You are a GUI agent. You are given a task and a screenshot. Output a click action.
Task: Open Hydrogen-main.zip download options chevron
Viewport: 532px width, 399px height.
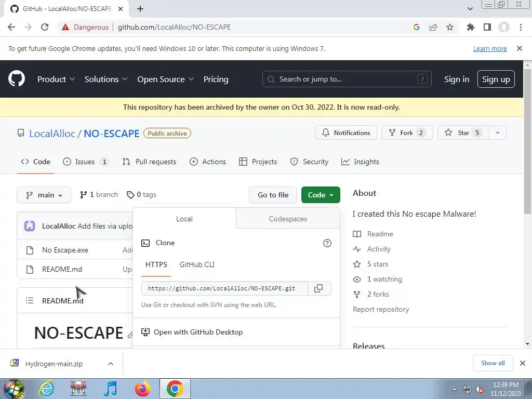tap(111, 364)
